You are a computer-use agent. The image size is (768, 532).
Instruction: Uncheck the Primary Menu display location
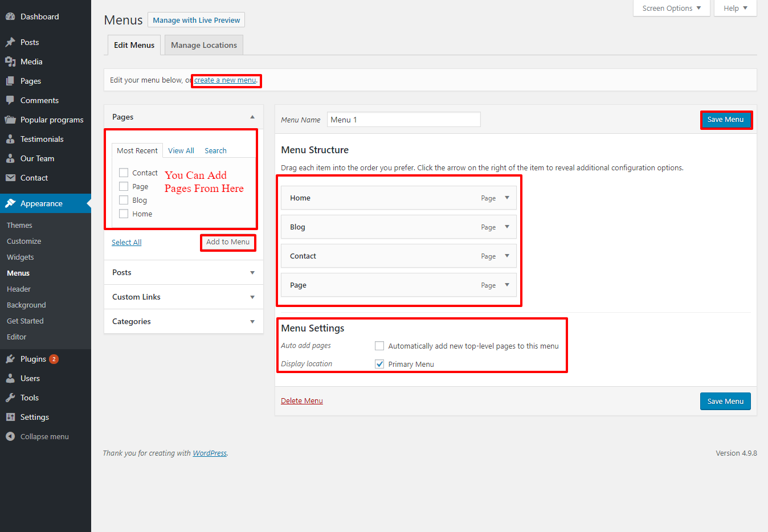pos(379,364)
